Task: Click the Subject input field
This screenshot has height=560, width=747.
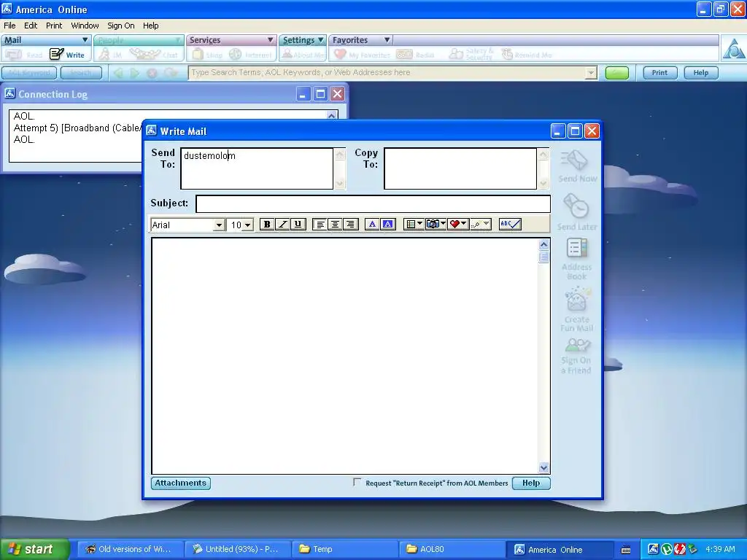Action: pos(373,204)
